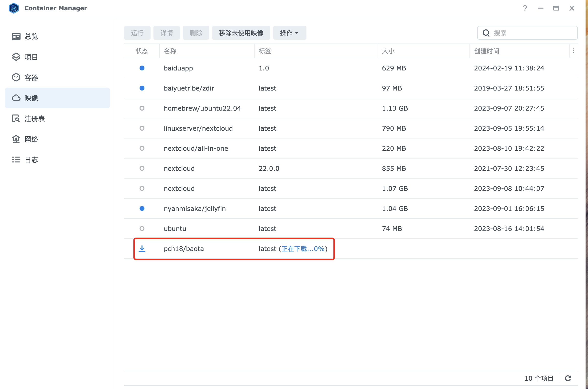Click the 1.0 tag of baiduapp

tap(264, 68)
